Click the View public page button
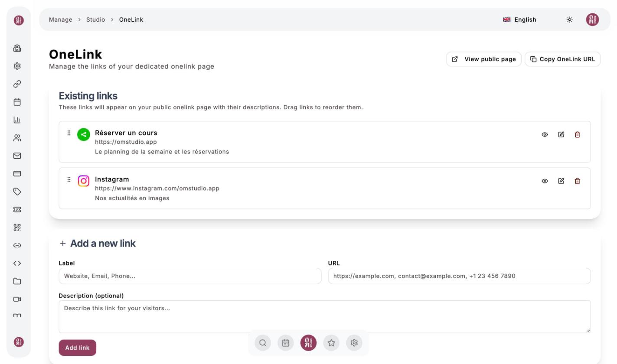 484,59
